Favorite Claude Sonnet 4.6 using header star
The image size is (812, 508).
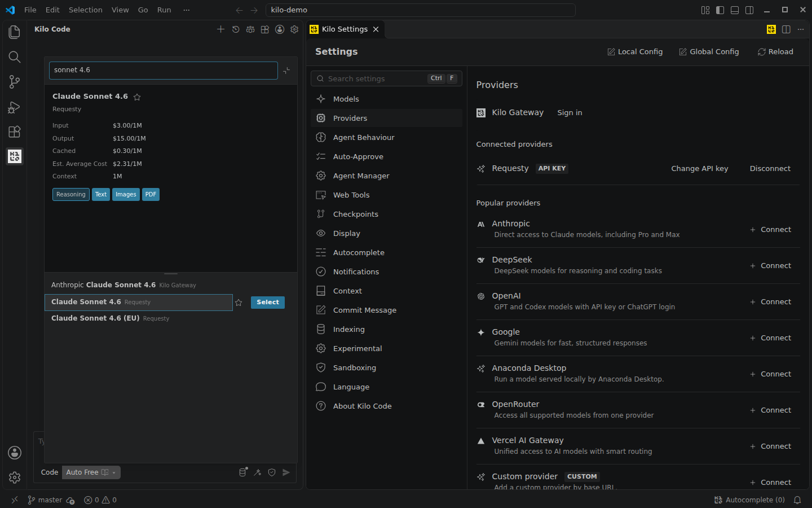tap(137, 97)
